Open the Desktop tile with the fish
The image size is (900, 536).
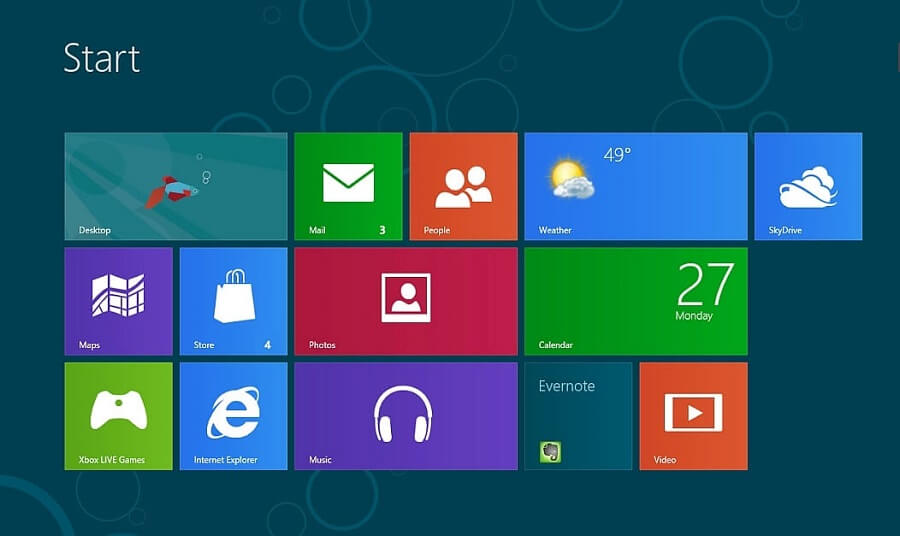pos(176,186)
